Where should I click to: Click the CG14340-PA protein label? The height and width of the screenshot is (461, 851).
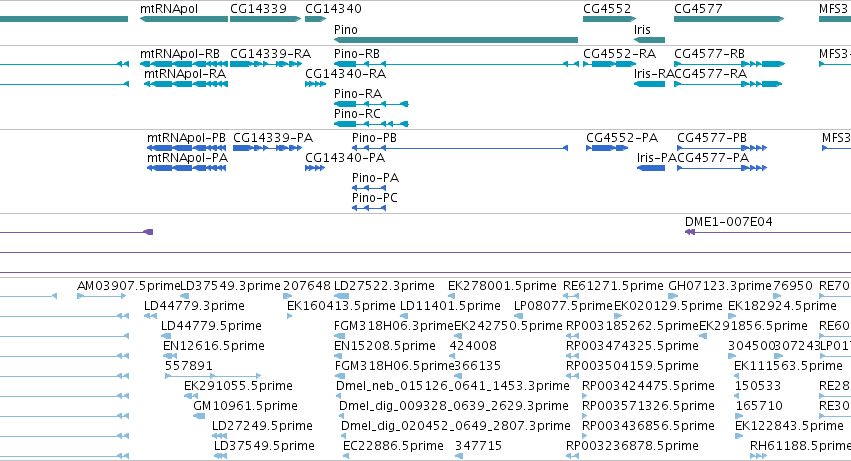[345, 158]
